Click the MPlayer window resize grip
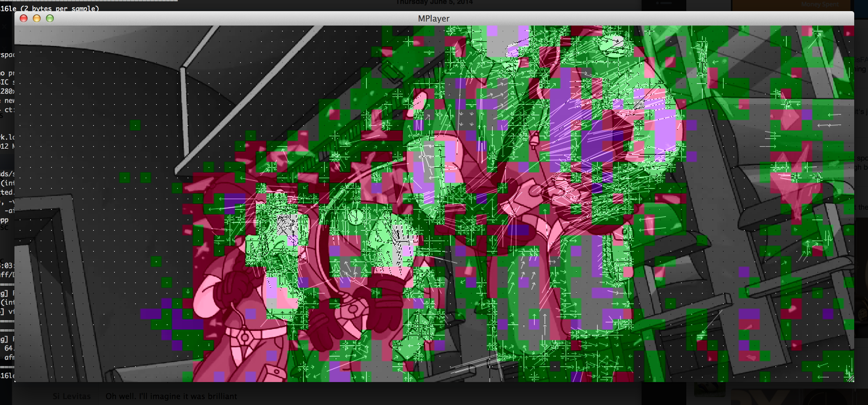Image resolution: width=868 pixels, height=405 pixels. [x=851, y=378]
